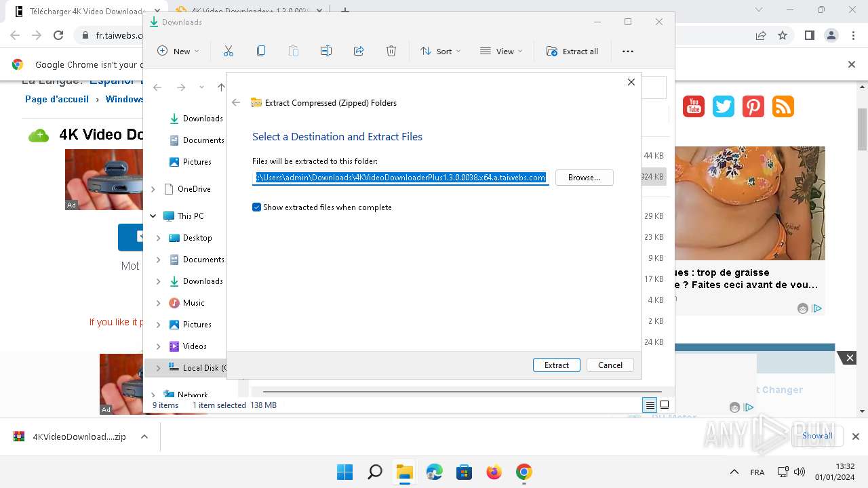Click the Extract button

(557, 365)
